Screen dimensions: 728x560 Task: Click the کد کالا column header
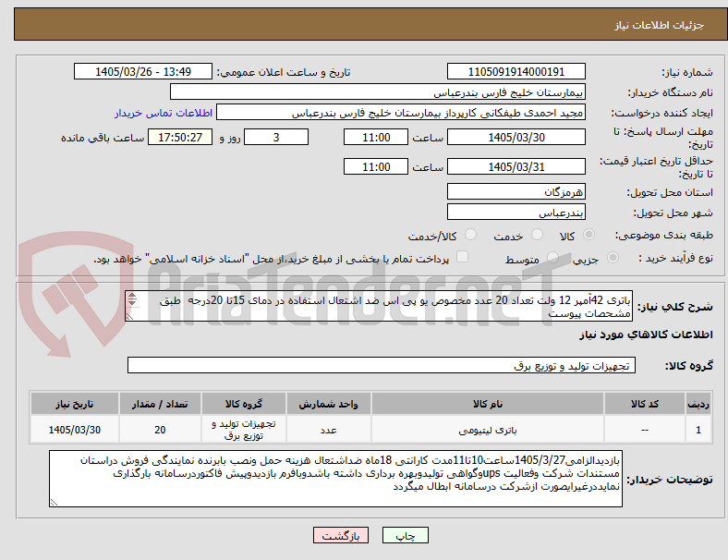tap(645, 404)
